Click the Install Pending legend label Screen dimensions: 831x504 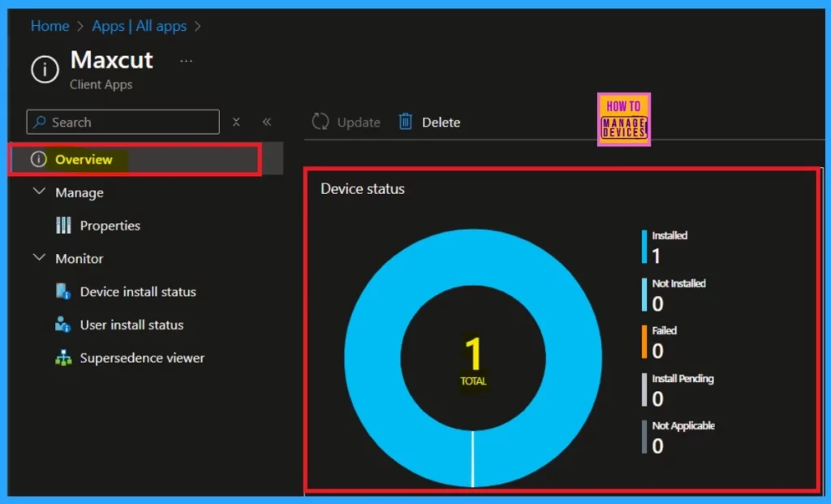[682, 379]
